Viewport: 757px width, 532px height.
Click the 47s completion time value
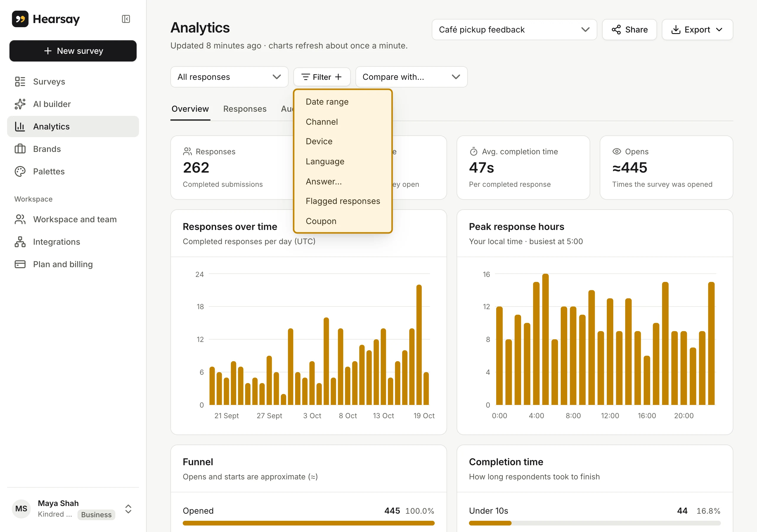click(x=481, y=168)
